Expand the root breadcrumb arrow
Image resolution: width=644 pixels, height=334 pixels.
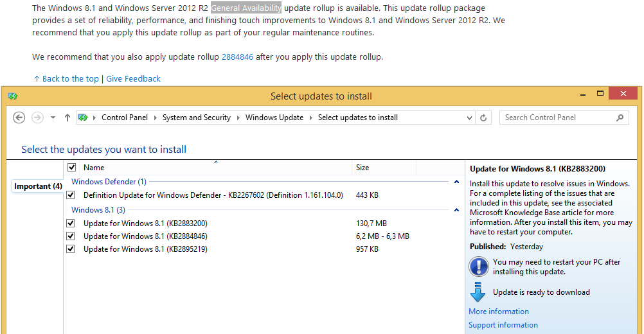click(x=94, y=118)
